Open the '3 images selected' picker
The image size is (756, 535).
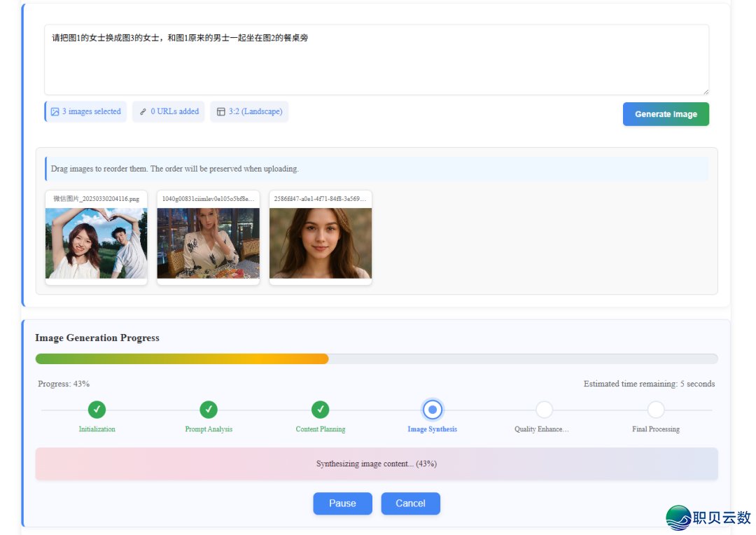[x=86, y=112]
